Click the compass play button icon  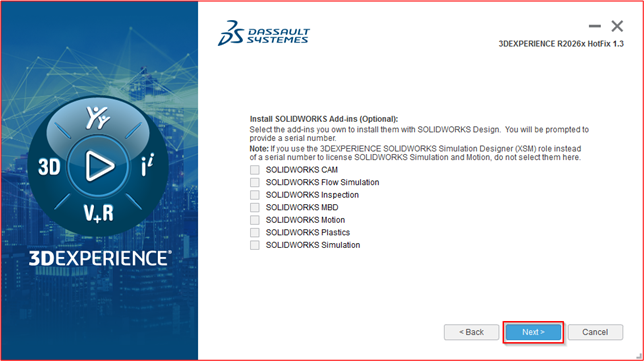99,166
